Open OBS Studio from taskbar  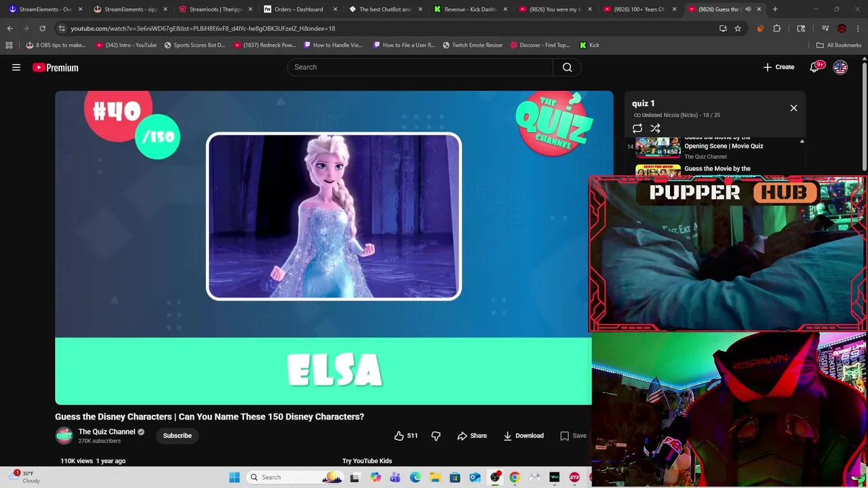(495, 477)
